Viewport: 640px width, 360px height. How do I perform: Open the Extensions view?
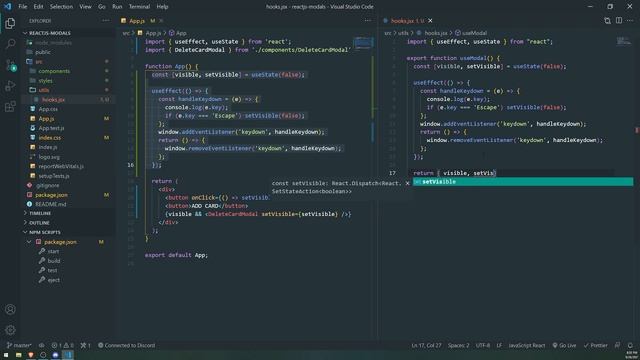pyautogui.click(x=10, y=107)
